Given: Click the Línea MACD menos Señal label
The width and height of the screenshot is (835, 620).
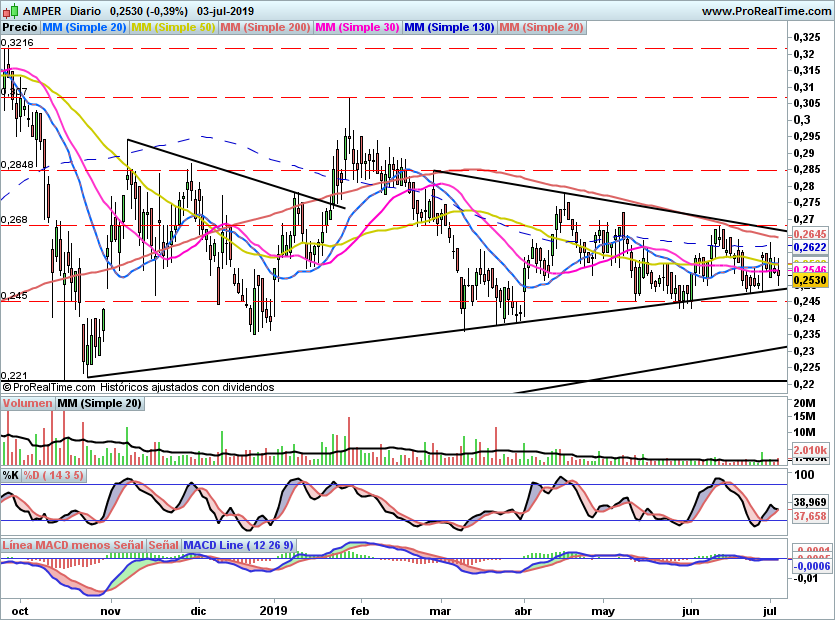Looking at the screenshot, I should (73, 545).
